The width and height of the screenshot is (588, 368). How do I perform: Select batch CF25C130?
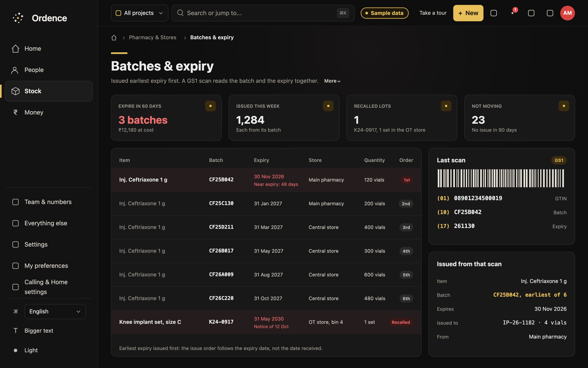[x=266, y=203]
